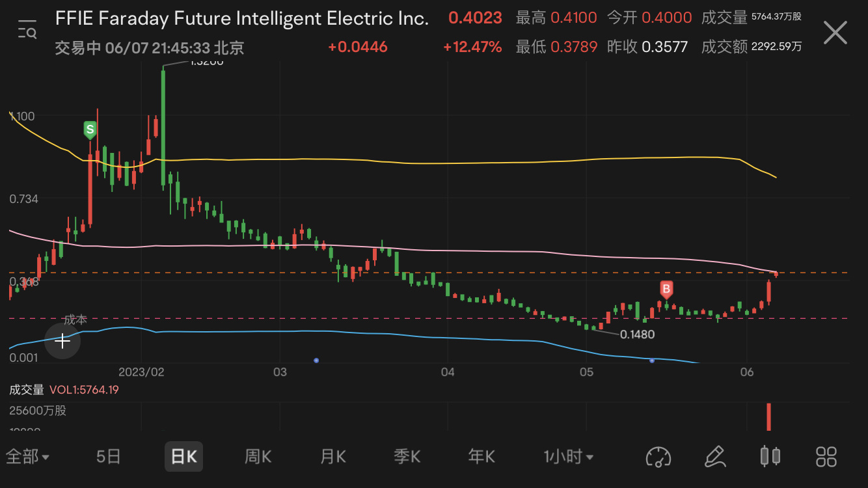Select the 日K daily candlestick tab
Screen dimensions: 868x488
click(183, 457)
